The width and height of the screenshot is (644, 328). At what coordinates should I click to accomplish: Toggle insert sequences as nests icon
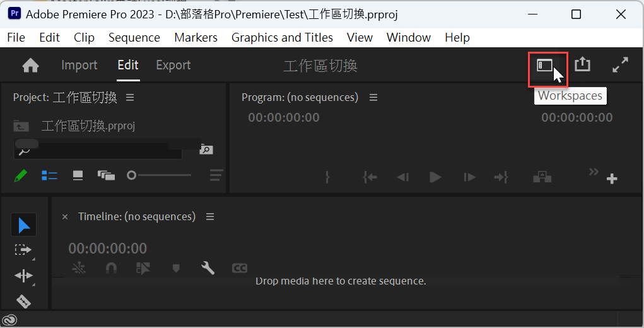tap(79, 268)
